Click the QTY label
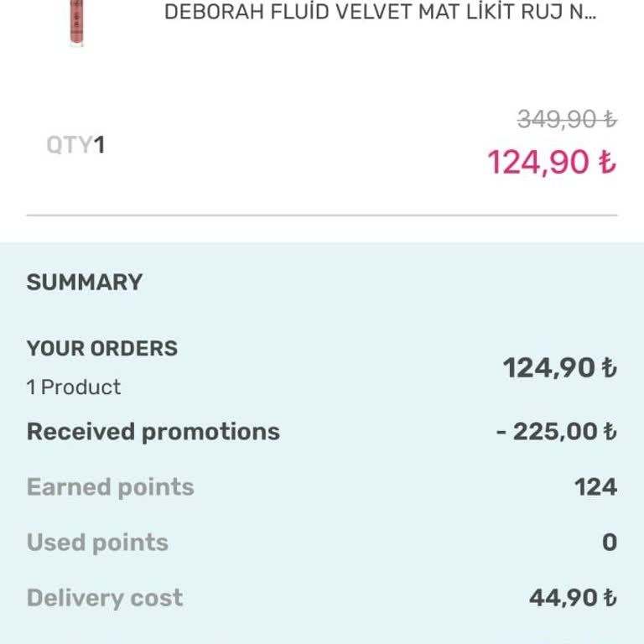This screenshot has width=644, height=644. tap(69, 145)
